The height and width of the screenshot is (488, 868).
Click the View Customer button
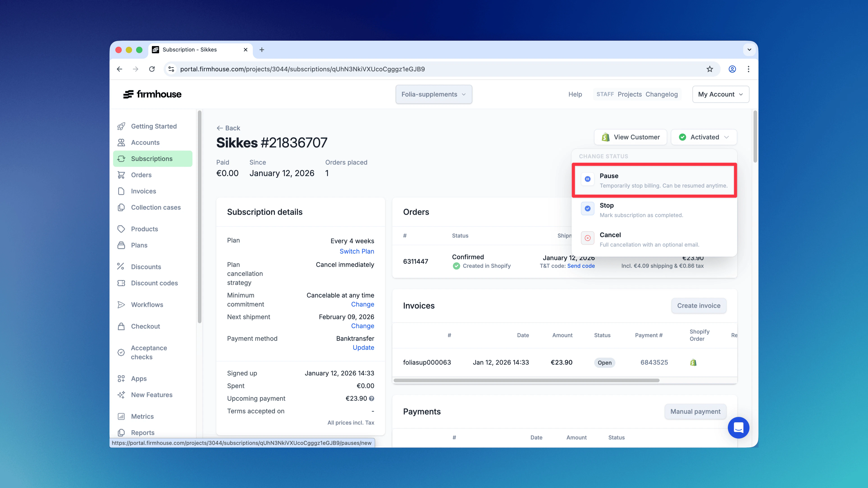pyautogui.click(x=630, y=137)
